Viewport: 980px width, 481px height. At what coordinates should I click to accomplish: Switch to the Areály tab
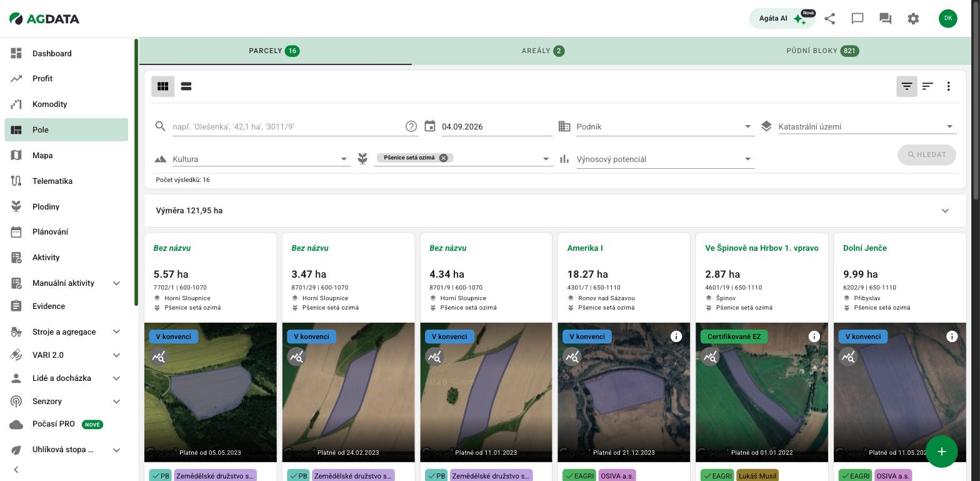pyautogui.click(x=543, y=51)
